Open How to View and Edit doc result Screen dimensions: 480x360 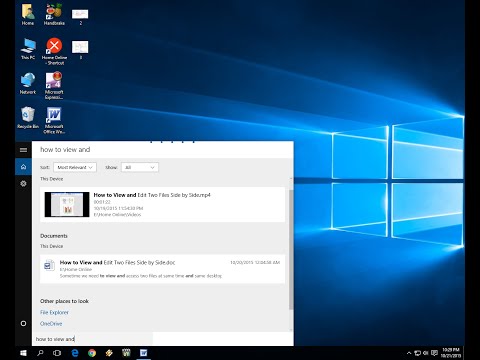point(163,269)
